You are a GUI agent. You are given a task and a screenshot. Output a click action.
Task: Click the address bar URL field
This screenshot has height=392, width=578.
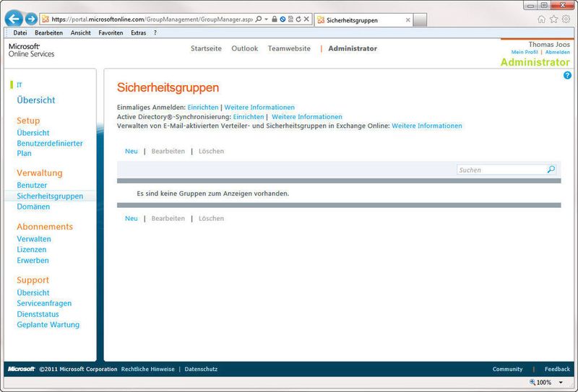pyautogui.click(x=152, y=19)
